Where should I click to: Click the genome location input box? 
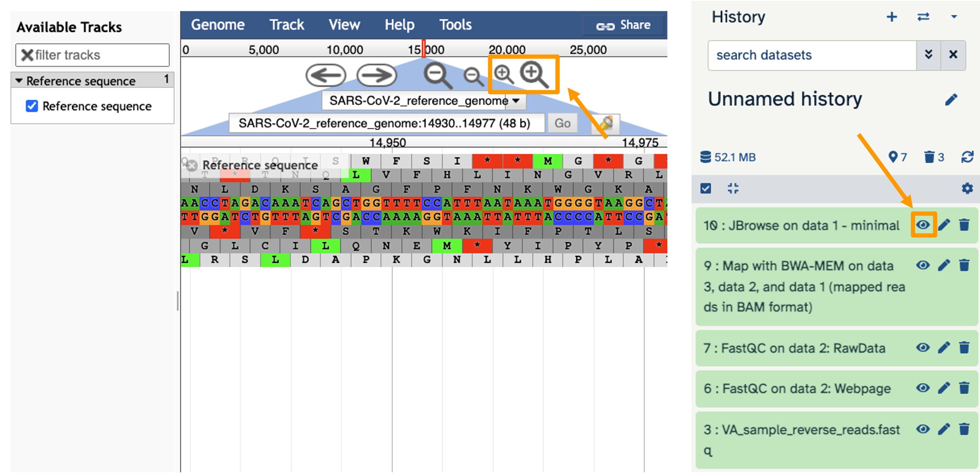386,123
